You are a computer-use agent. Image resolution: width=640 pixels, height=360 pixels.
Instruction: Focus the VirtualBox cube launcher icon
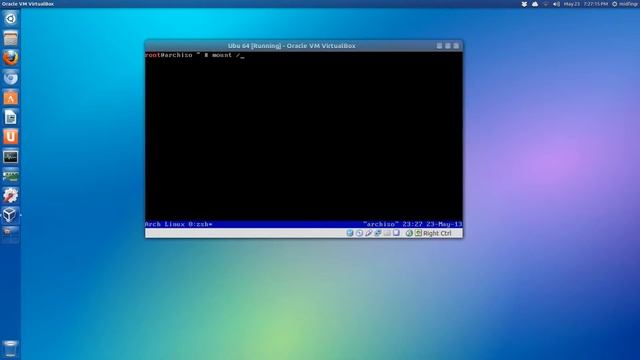[x=11, y=215]
